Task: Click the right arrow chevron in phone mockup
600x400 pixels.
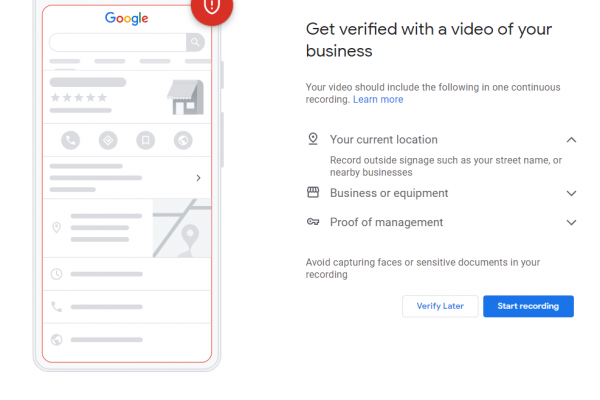Action: click(x=198, y=178)
